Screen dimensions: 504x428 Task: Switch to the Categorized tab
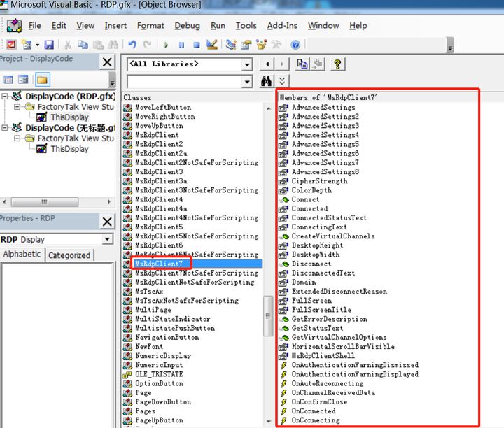(69, 255)
